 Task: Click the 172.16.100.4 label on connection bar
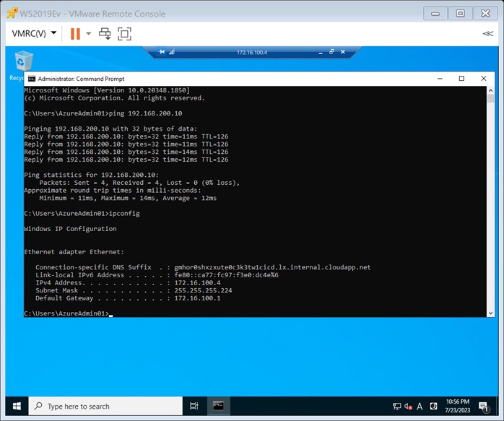252,53
